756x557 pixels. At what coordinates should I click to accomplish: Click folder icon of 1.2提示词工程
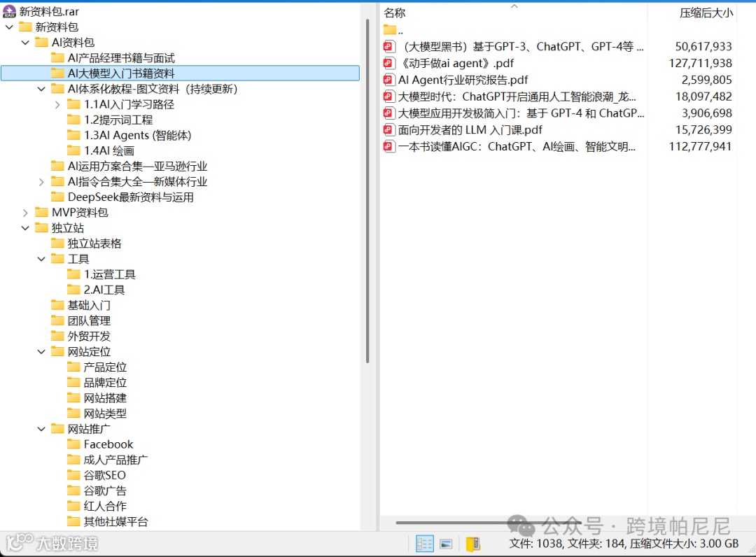click(73, 120)
